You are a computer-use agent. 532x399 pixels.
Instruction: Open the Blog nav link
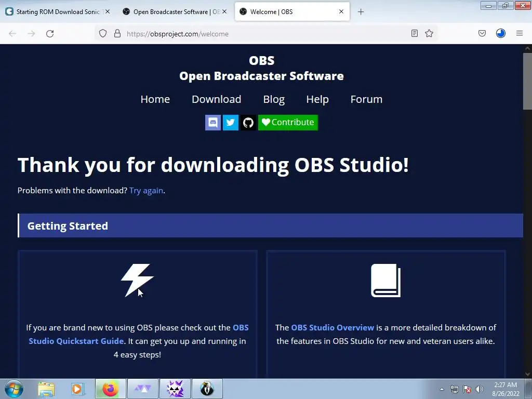tap(274, 99)
